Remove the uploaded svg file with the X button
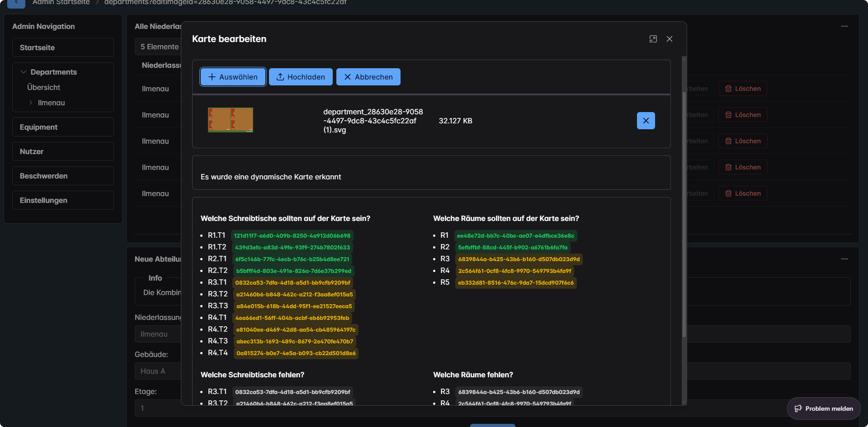The width and height of the screenshot is (868, 427). [x=646, y=121]
